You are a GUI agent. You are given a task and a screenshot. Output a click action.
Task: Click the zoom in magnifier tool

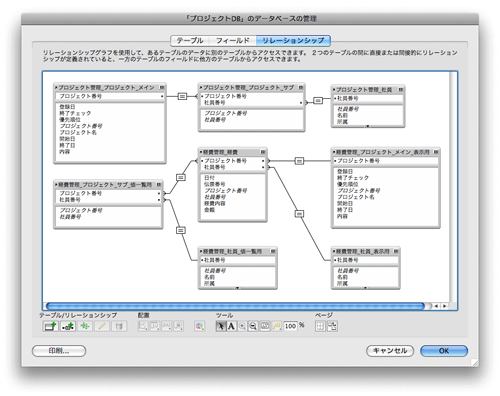click(242, 326)
